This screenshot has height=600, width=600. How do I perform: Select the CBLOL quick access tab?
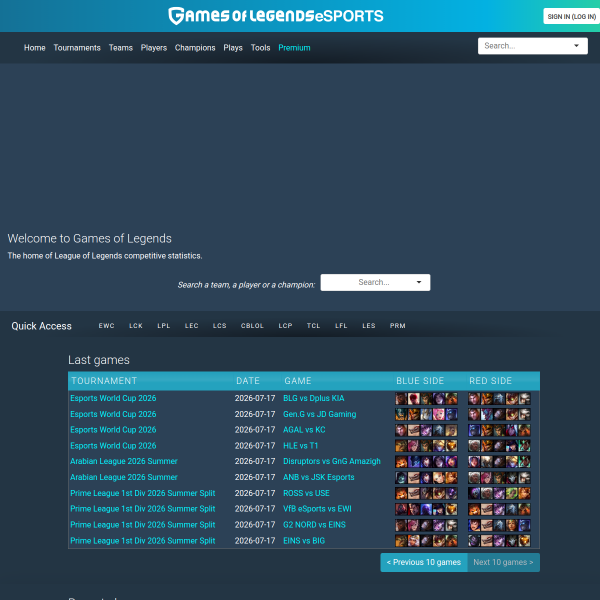pos(252,326)
